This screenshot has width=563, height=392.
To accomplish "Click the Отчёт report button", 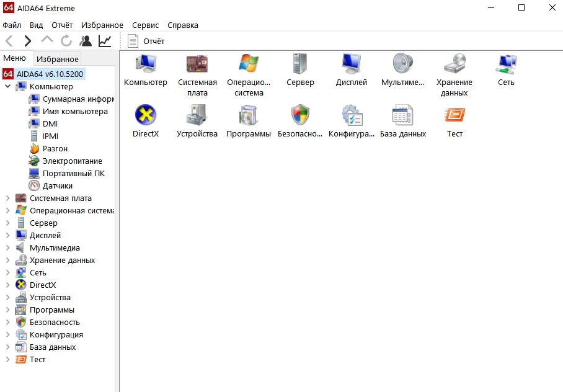I will click(x=146, y=41).
